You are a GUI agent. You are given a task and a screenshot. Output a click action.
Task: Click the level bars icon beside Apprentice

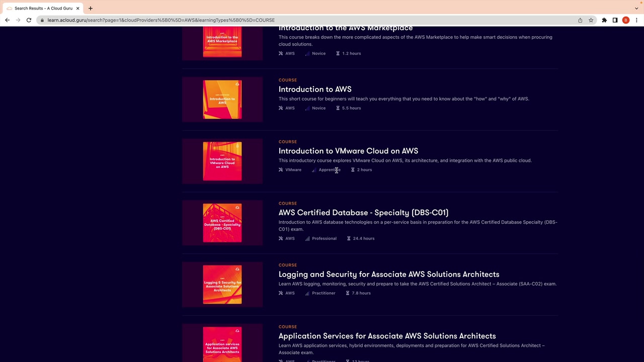tap(314, 170)
